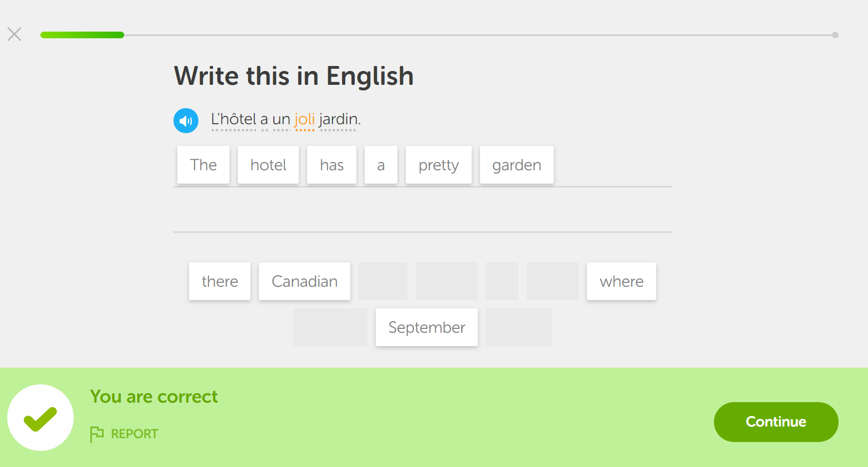The height and width of the screenshot is (467, 868).
Task: Show hint for the word 'jardin'
Action: 339,119
